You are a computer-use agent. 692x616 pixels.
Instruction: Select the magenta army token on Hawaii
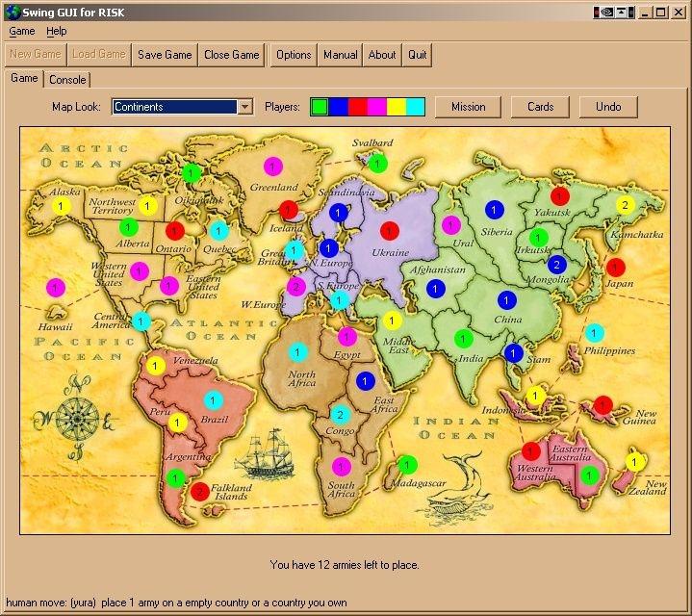pos(55,287)
